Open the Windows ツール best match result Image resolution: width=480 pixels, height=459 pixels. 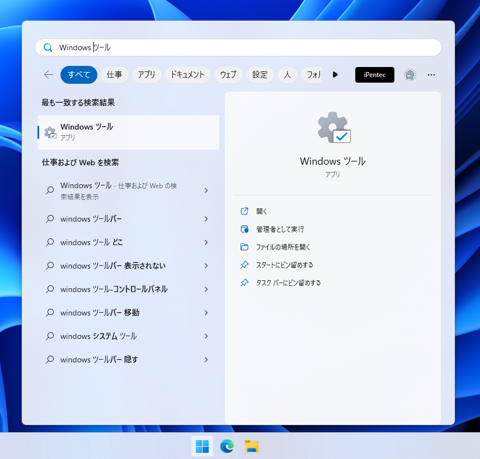click(128, 132)
